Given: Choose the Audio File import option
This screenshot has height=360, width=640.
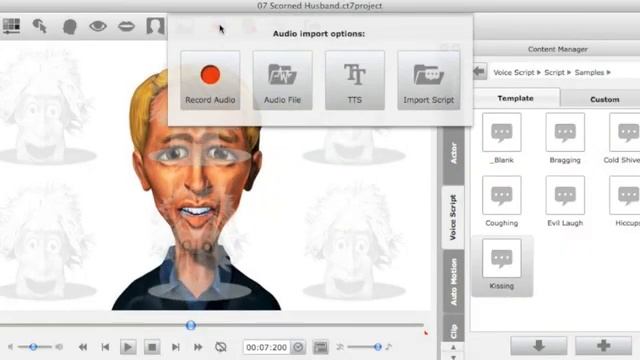Looking at the screenshot, I should tap(282, 80).
